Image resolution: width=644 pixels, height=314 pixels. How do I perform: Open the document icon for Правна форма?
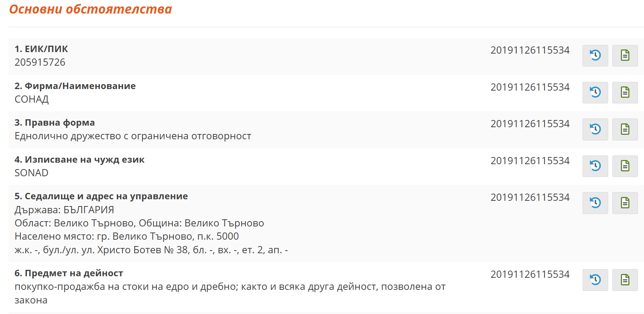coord(626,129)
